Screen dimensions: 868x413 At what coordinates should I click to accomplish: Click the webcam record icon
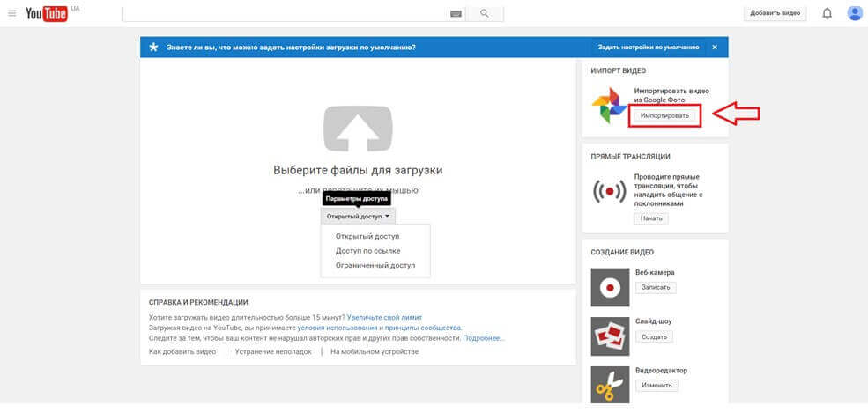coord(610,286)
